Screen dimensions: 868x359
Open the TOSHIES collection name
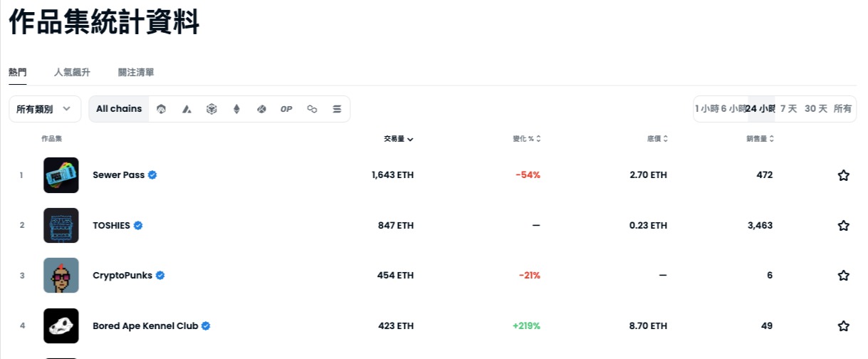112,226
